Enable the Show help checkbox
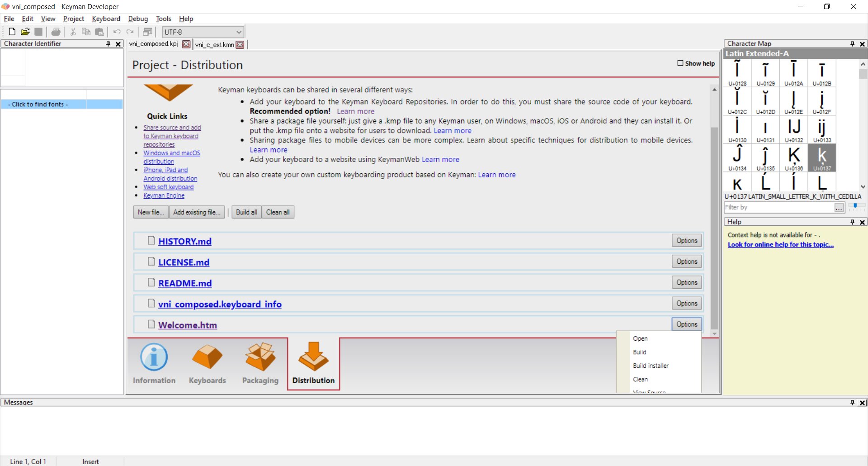Screen dimensions: 868x466 (680, 63)
